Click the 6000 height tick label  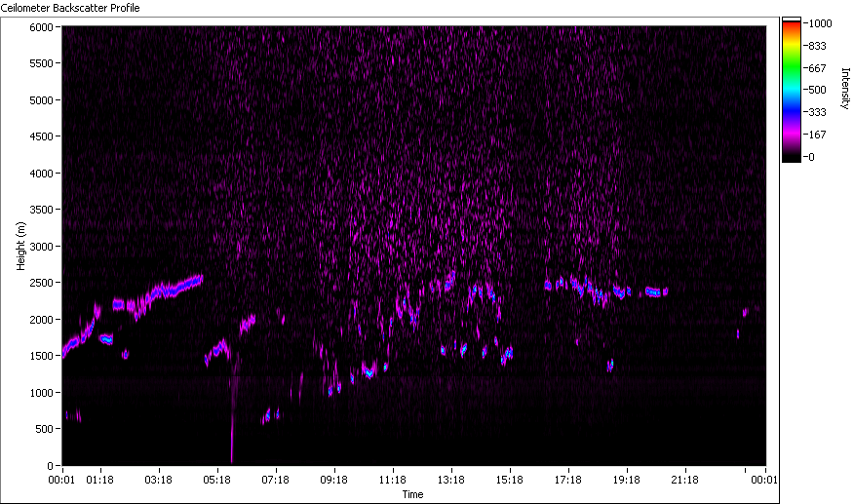pos(41,27)
